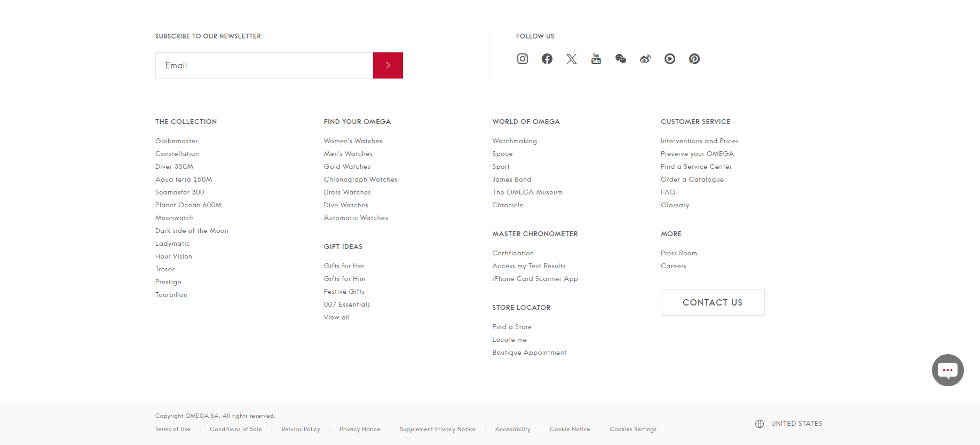Open the Moonwatch collection link
Viewport: 980px width, 445px height.
[175, 218]
